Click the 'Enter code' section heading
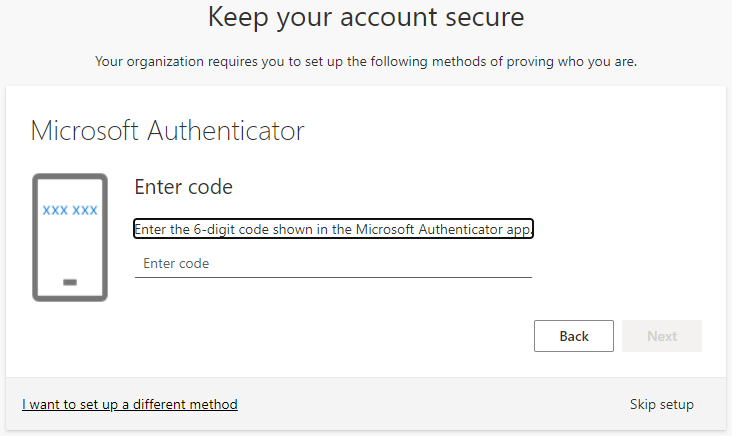732x436 pixels. [183, 187]
